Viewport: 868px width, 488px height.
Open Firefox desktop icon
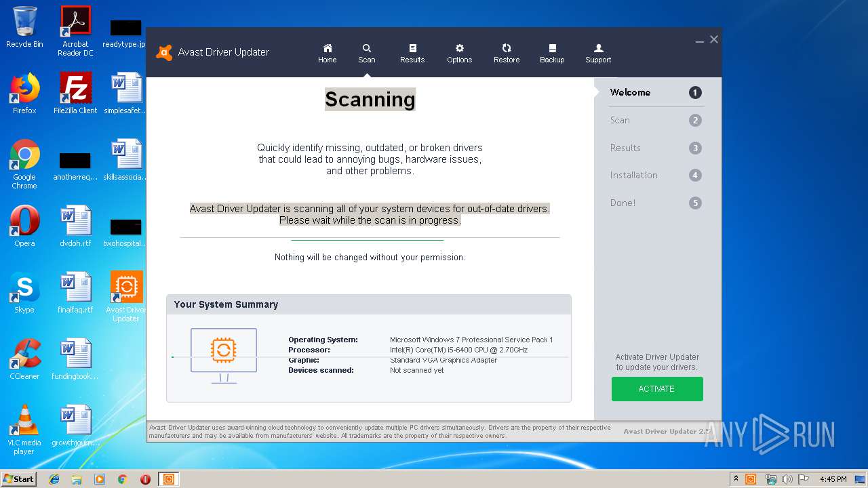coord(24,94)
